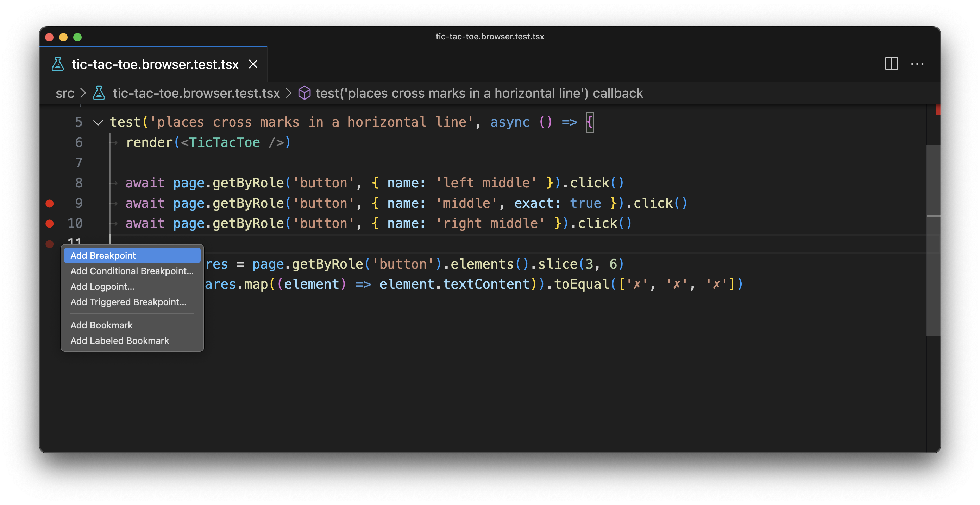
Task: Click the beaker icon in the editor tab
Action: point(58,64)
